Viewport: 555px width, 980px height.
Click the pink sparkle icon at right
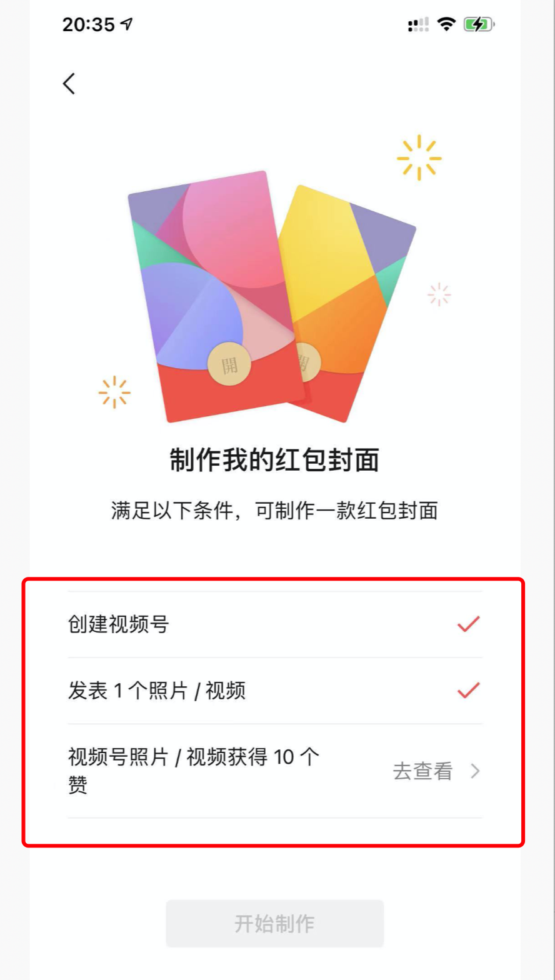tap(439, 294)
